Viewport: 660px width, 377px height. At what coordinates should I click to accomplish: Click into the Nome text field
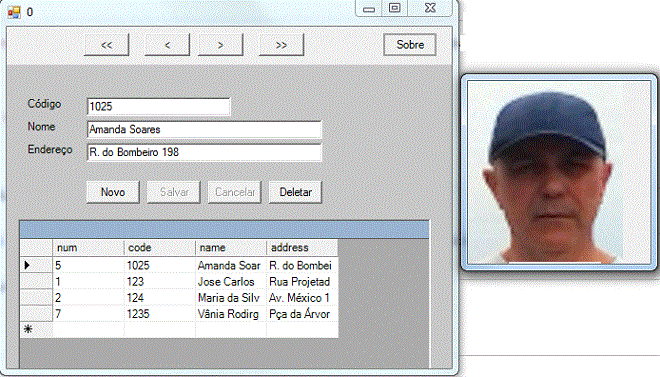[x=204, y=130]
